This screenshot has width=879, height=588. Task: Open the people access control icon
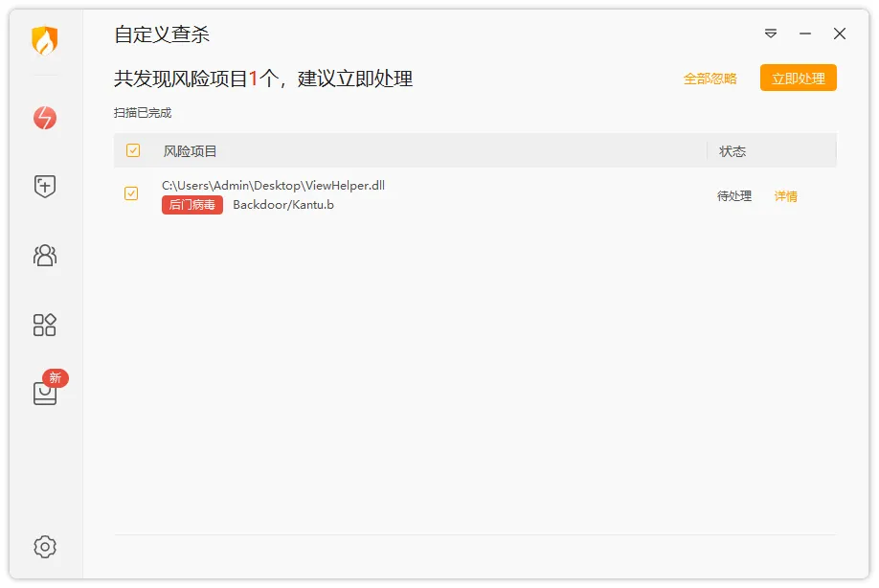[45, 256]
